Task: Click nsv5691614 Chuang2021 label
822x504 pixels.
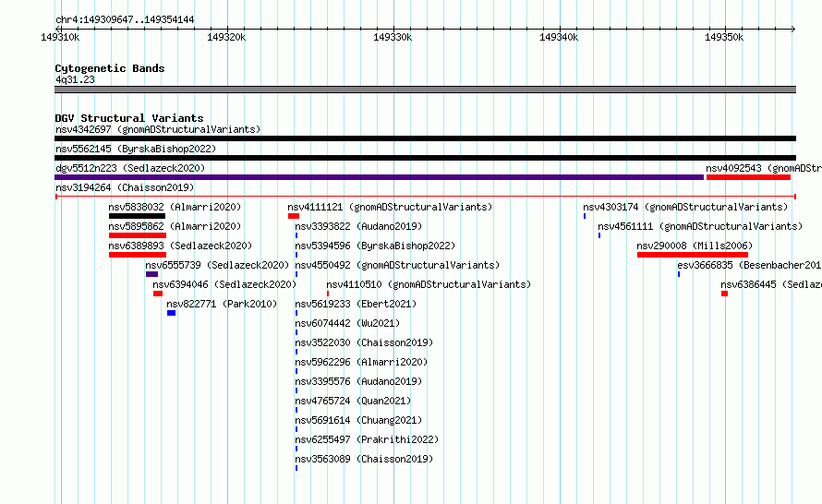Action: (358, 420)
